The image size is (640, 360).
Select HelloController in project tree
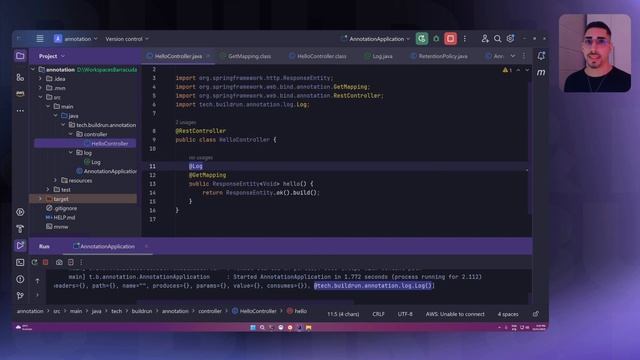click(x=109, y=144)
